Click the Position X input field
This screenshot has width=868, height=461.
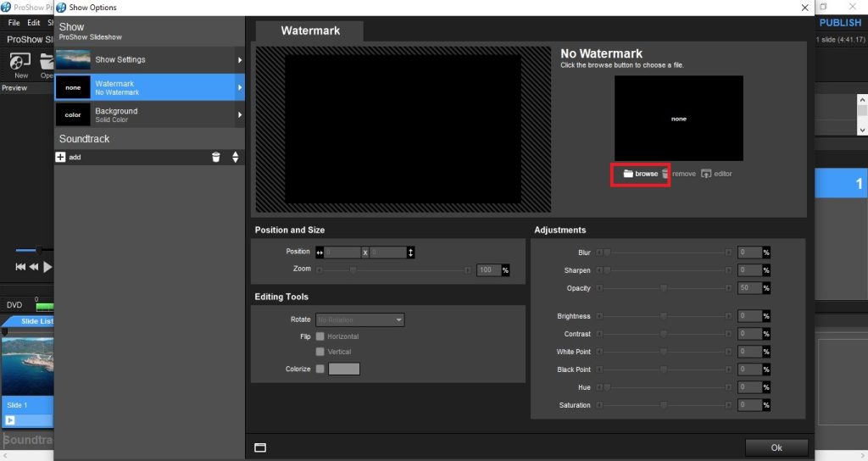342,253
